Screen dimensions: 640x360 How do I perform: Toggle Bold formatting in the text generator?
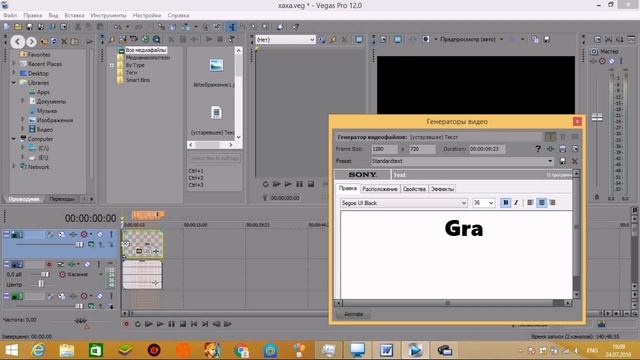[x=506, y=202]
